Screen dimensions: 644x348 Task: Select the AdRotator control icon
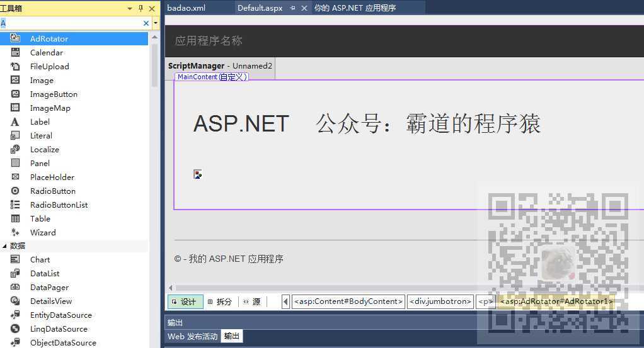pyautogui.click(x=15, y=38)
